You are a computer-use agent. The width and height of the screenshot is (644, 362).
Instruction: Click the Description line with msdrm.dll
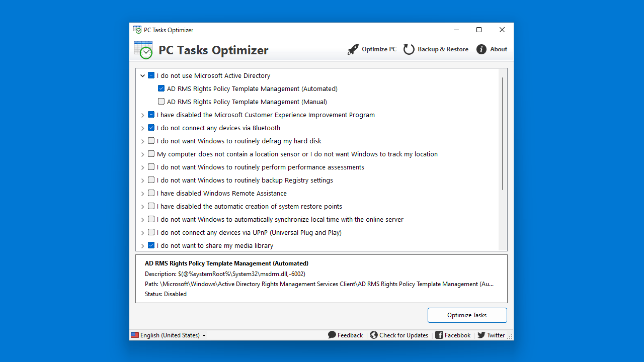pos(225,274)
